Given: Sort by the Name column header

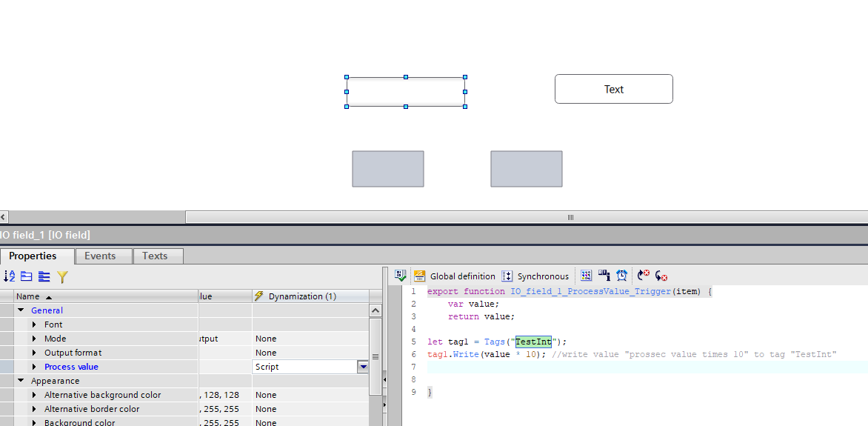Looking at the screenshot, I should [30, 296].
